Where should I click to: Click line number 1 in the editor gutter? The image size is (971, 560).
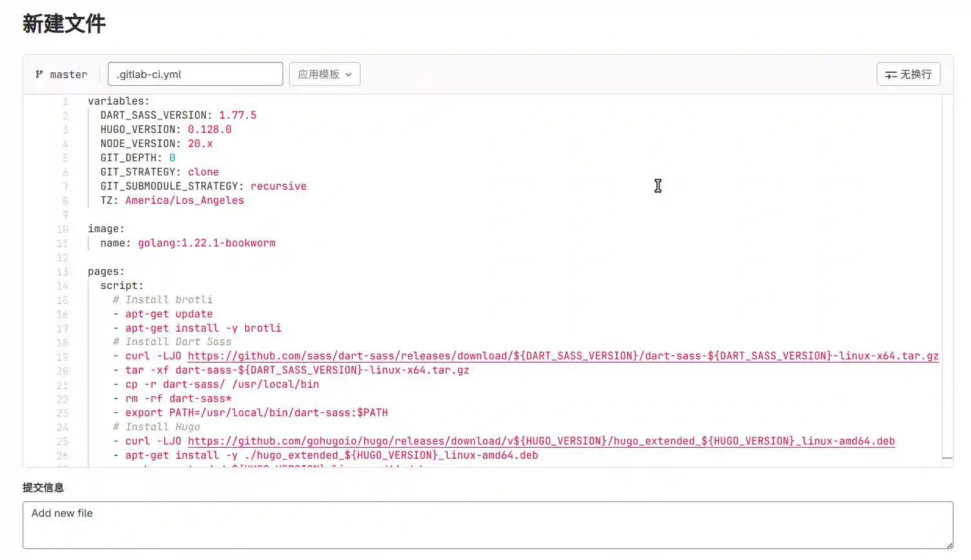pos(65,101)
